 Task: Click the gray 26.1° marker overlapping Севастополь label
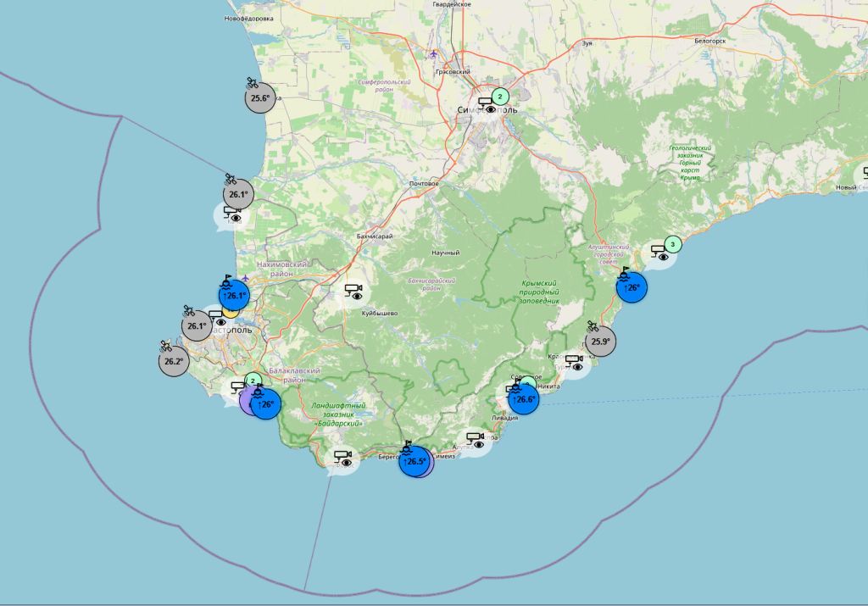click(197, 326)
